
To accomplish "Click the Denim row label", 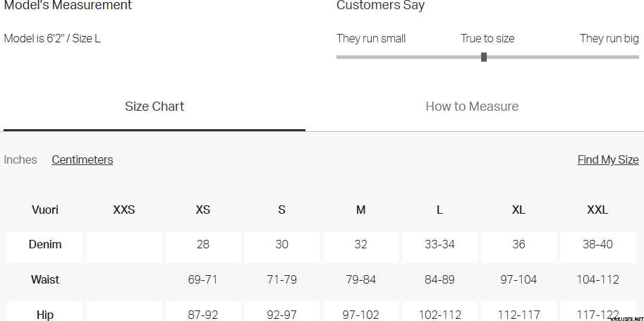I will click(x=45, y=245).
